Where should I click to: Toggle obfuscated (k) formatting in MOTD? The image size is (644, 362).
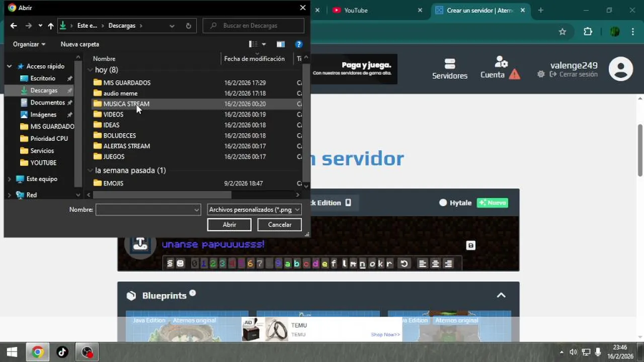(x=380, y=263)
